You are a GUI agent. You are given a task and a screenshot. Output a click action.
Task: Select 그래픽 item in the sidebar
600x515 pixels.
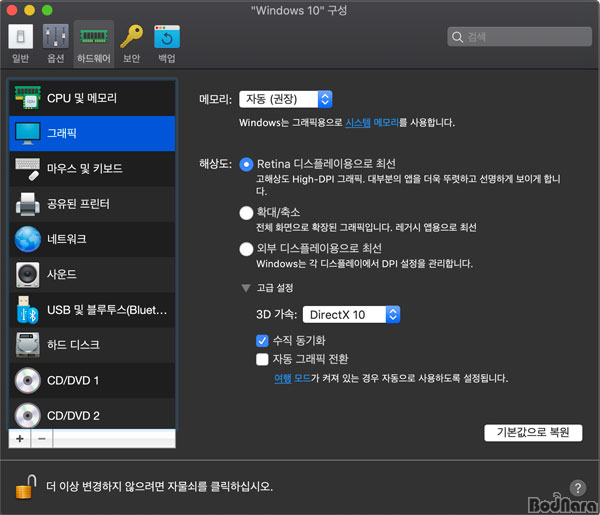[92, 133]
